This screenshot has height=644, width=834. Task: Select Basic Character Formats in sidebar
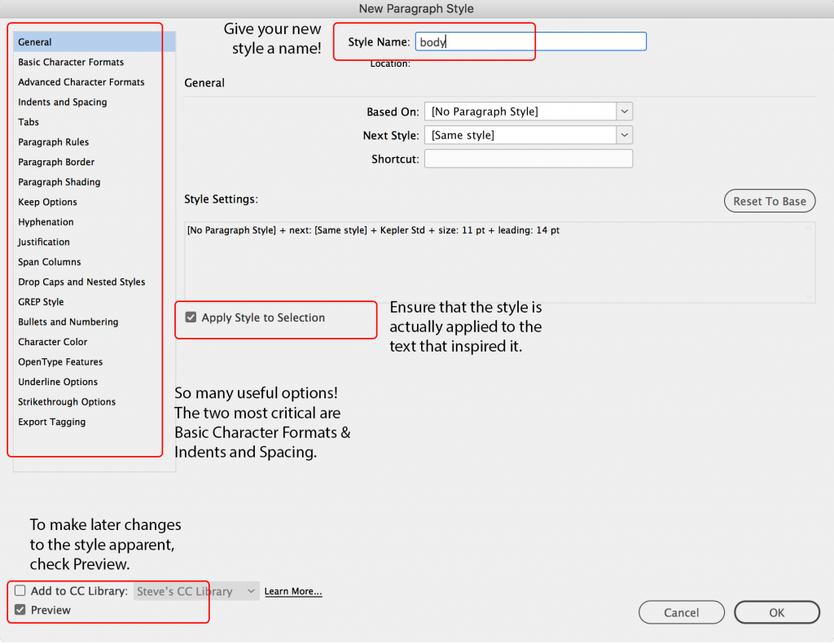click(71, 62)
